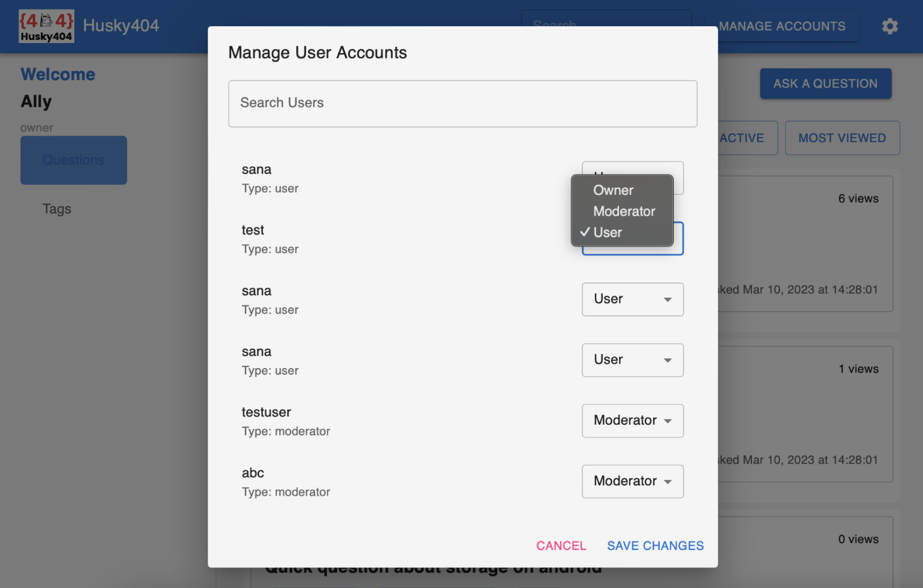Click MANAGE ACCOUNTS button

(x=782, y=26)
